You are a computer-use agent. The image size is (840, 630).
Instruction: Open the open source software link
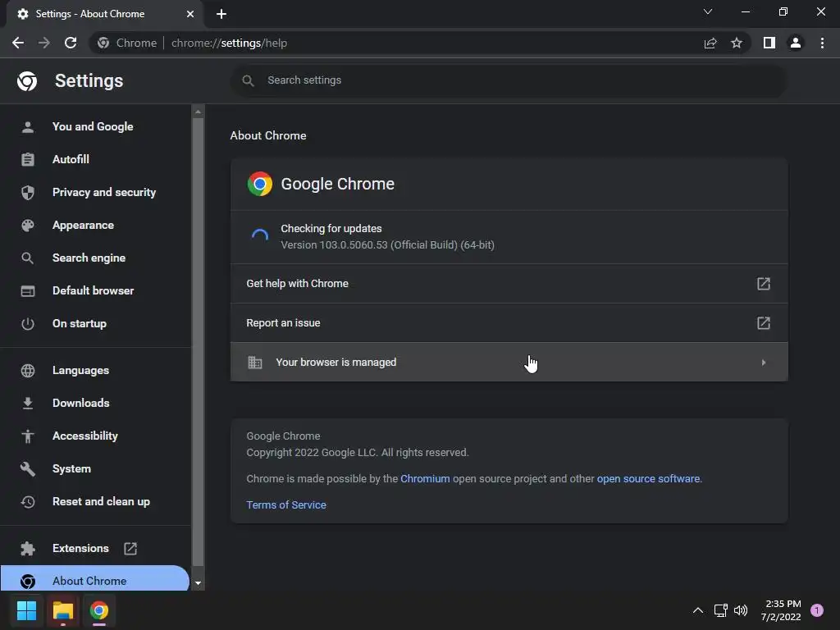pyautogui.click(x=648, y=479)
